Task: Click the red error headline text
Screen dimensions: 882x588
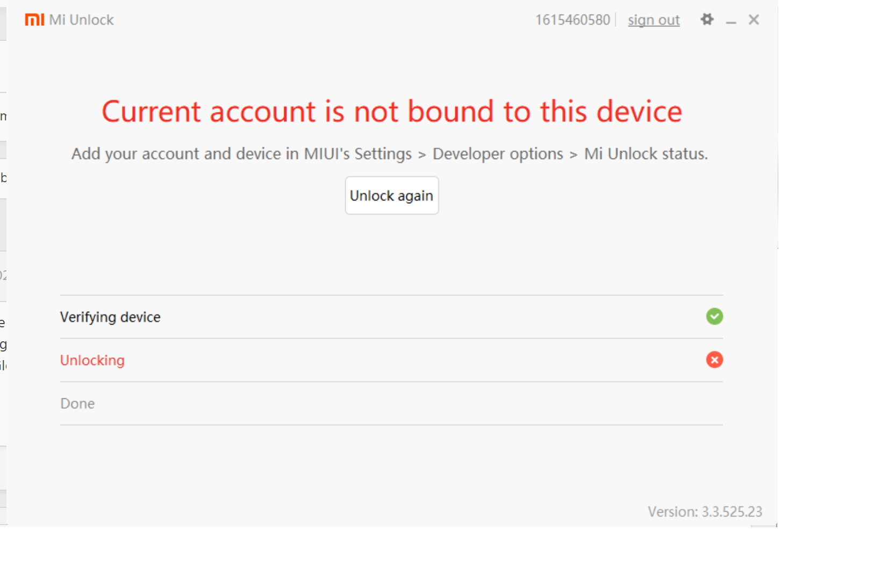Action: [392, 112]
